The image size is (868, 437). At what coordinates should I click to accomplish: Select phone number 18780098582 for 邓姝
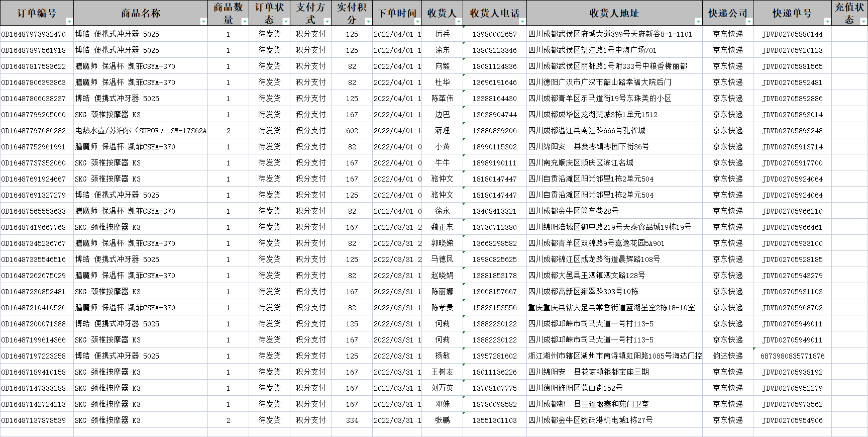494,404
